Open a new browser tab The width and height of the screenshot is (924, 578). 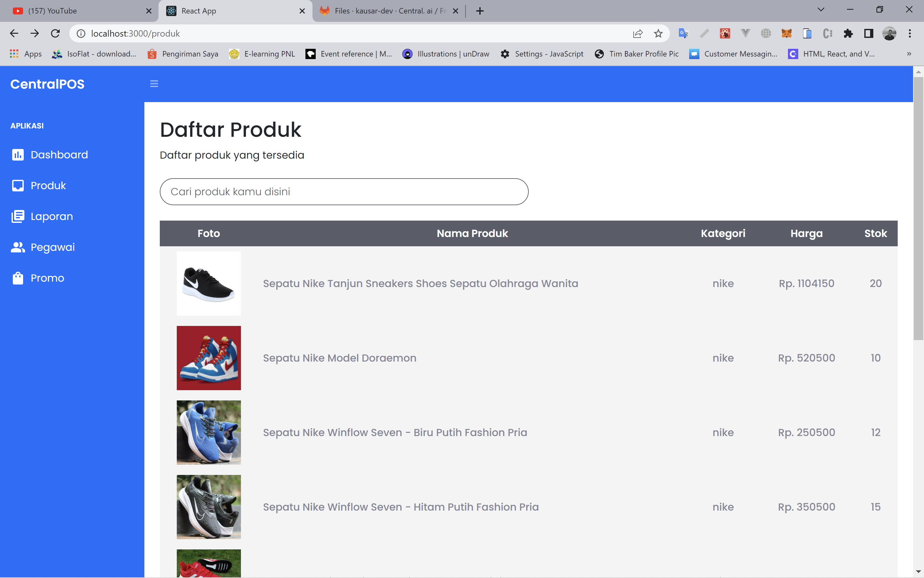pos(480,11)
